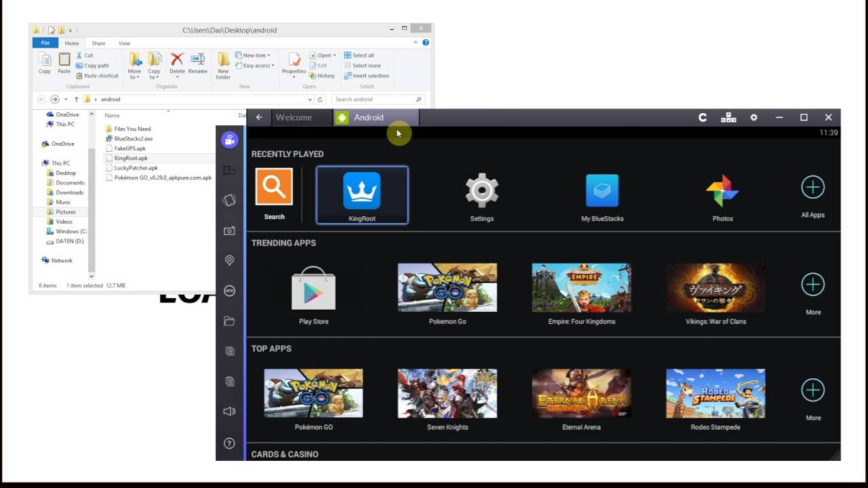Take a screenshot with the sidebar camera icon
This screenshot has height=488, width=868.
(229, 230)
